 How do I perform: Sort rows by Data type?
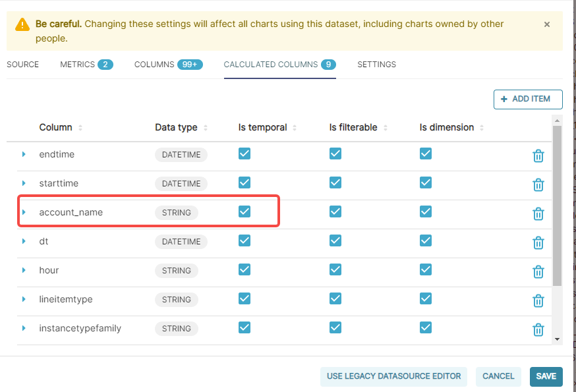click(x=206, y=127)
